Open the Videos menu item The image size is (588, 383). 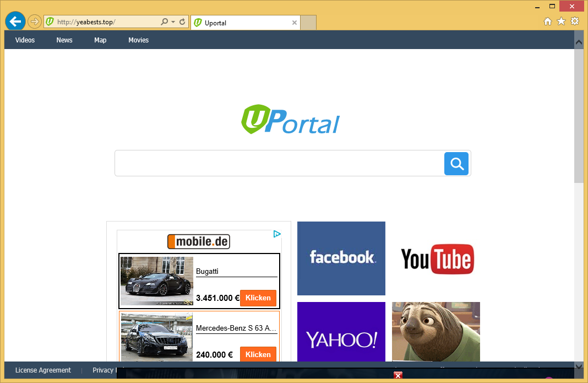pos(25,40)
